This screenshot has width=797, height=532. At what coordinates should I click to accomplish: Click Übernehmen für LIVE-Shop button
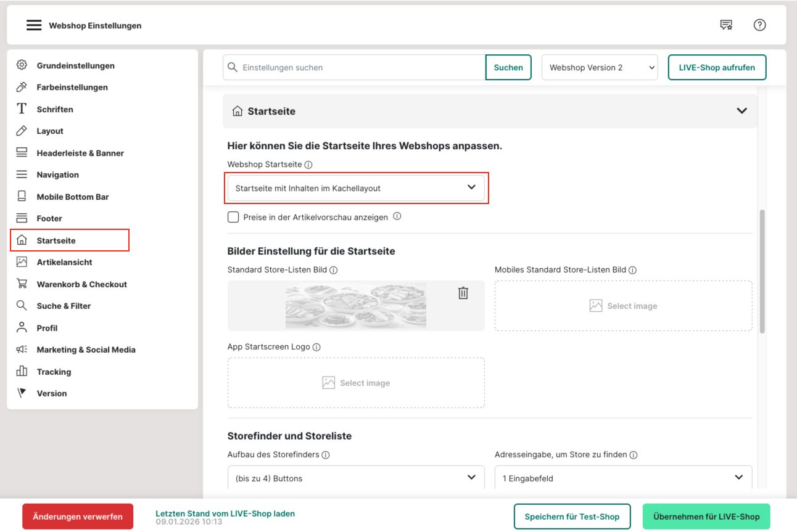point(706,517)
